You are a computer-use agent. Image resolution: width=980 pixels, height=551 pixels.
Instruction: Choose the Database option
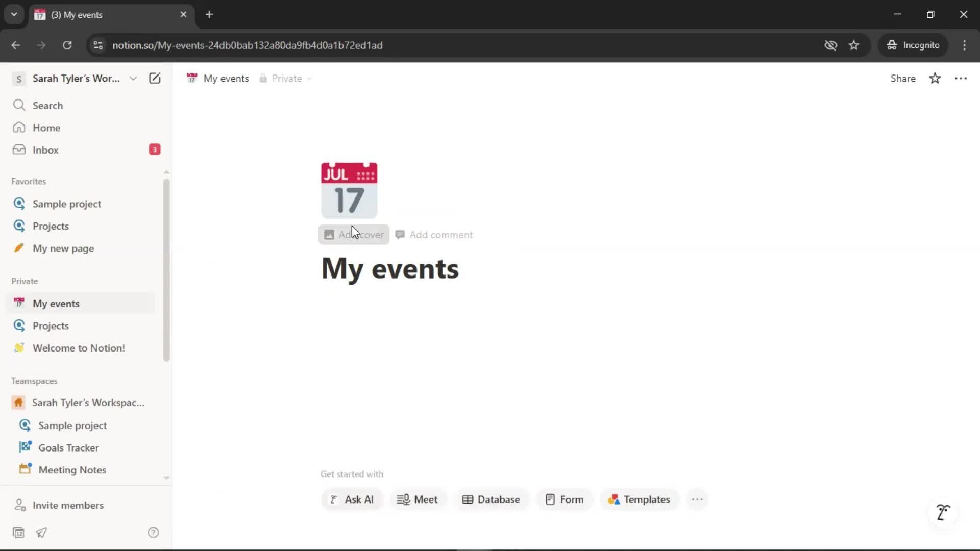[x=492, y=499]
